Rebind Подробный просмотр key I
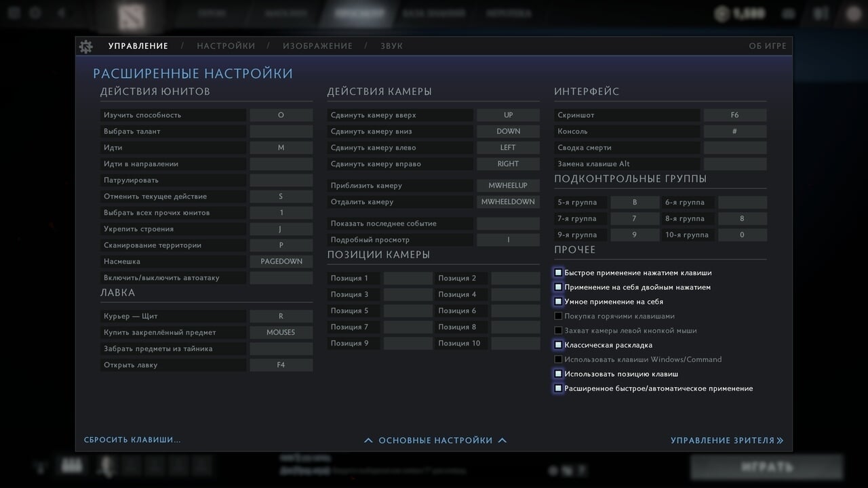 [x=508, y=240]
